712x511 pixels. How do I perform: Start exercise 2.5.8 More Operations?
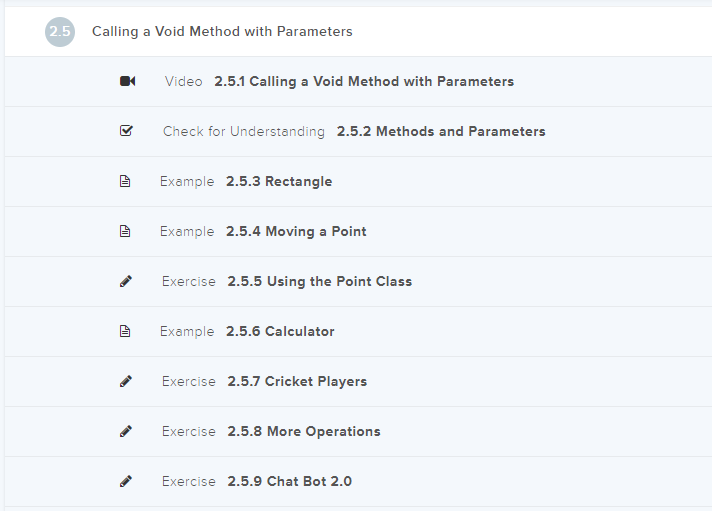(x=303, y=431)
